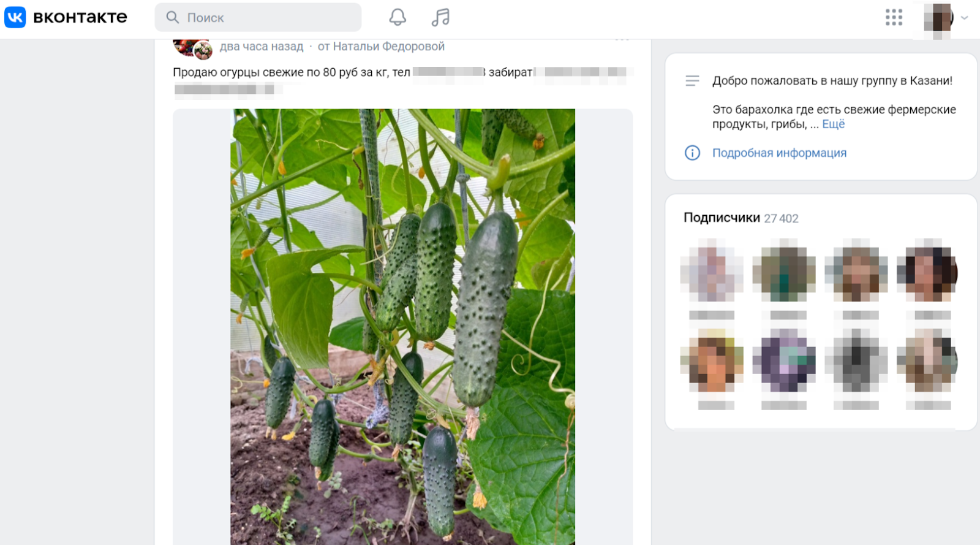Image resolution: width=980 pixels, height=545 pixels.
Task: Focus the Поиск search field
Action: [x=258, y=17]
